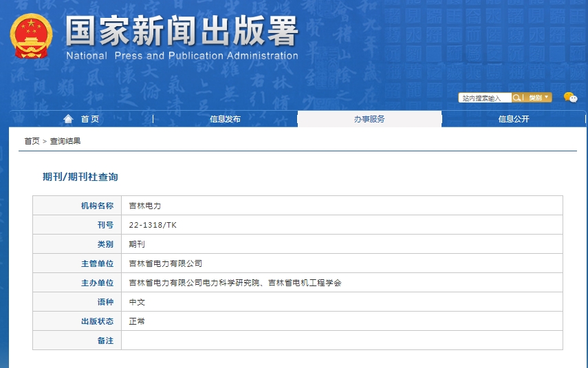Screen dimensions: 588x368
Task: Click the 吉林电力 institution name cell
Action: click(145, 206)
